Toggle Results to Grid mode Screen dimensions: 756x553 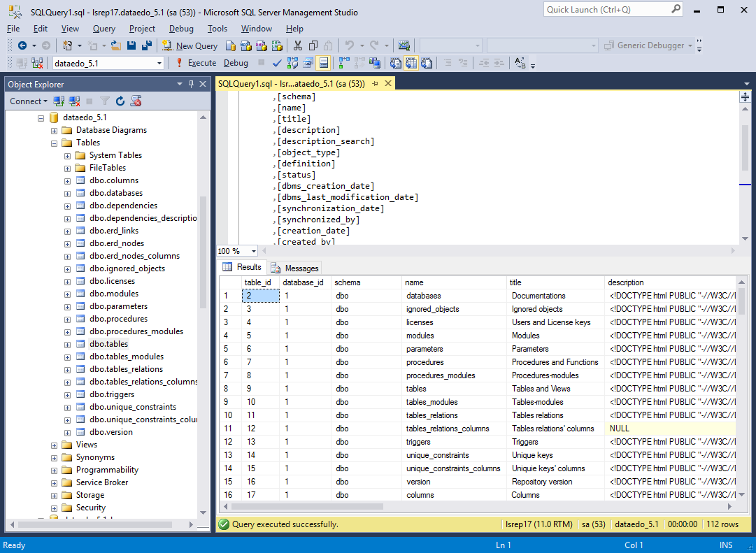tap(411, 63)
